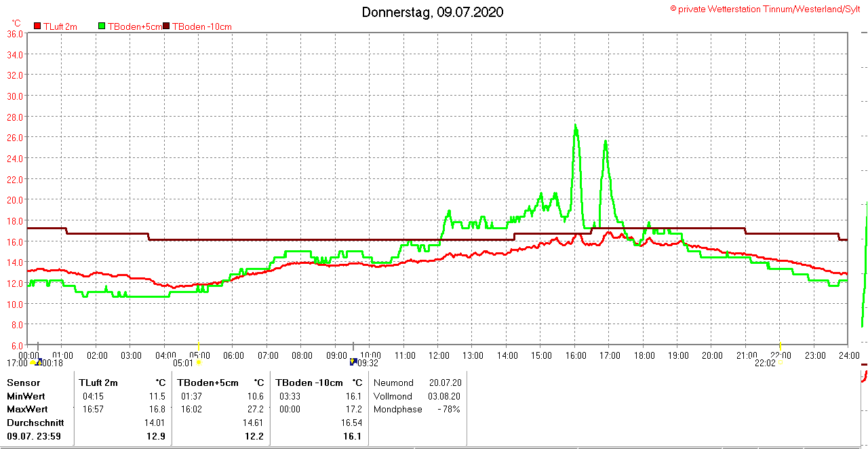The height and width of the screenshot is (449, 868).
Task: Click the blue moon marker at 00:18
Action: (x=39, y=362)
